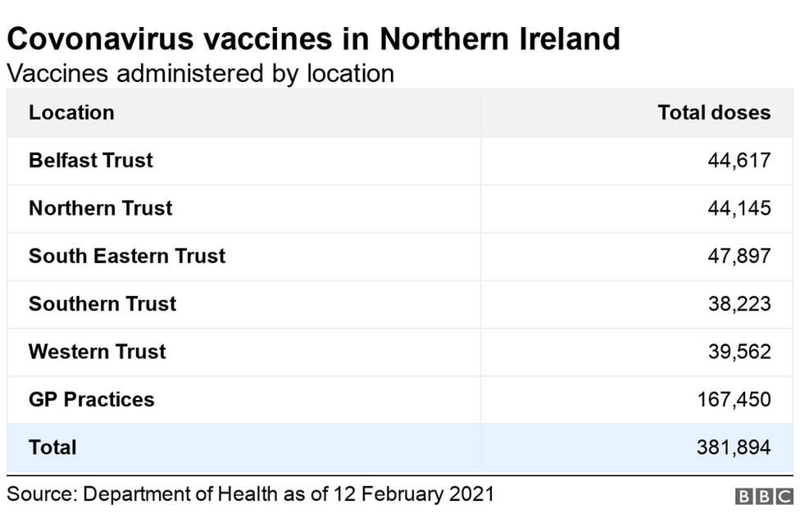
Task: Click the Total row label
Action: (x=52, y=448)
